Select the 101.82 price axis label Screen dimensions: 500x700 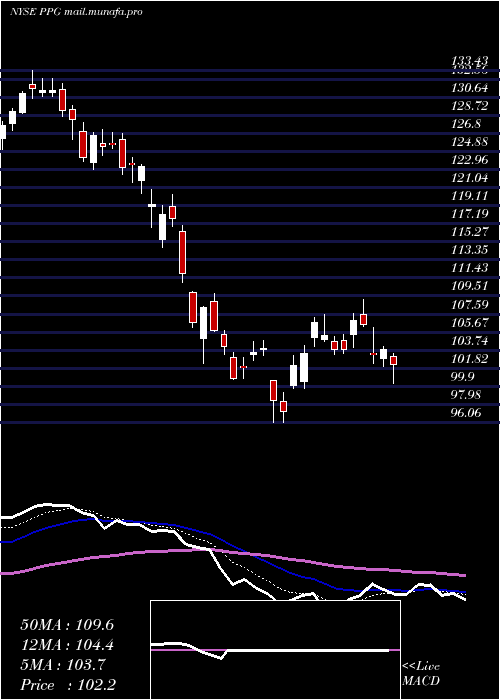click(x=468, y=359)
